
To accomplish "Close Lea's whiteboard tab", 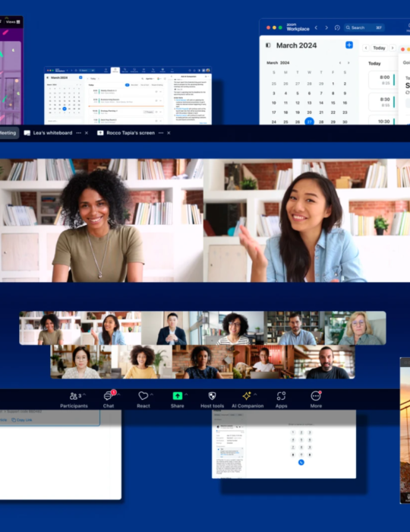I will pyautogui.click(x=87, y=133).
